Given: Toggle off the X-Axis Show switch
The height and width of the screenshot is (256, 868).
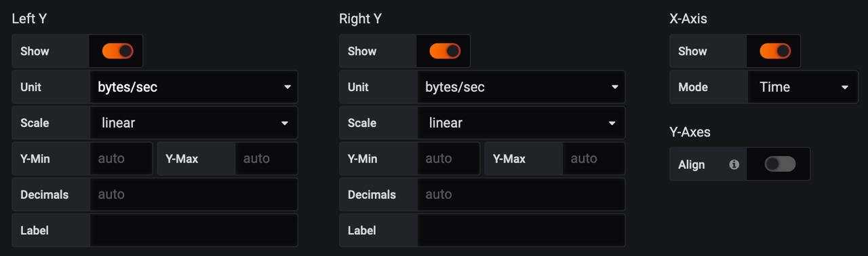Looking at the screenshot, I should [x=775, y=51].
